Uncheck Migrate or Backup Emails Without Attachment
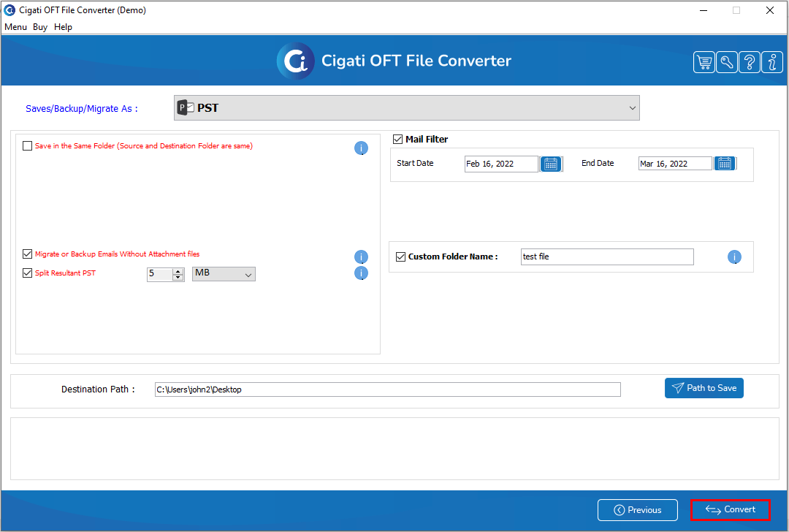789x532 pixels. point(27,254)
